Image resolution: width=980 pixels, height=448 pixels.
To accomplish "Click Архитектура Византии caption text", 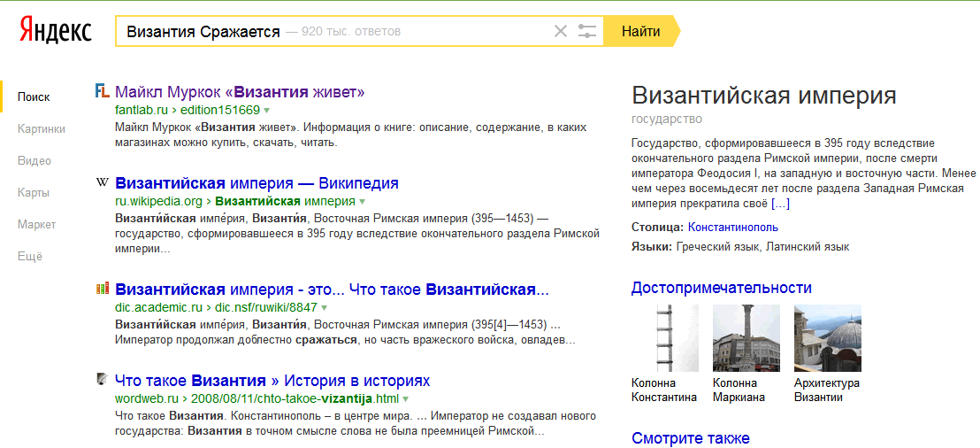I will pyautogui.click(x=827, y=390).
